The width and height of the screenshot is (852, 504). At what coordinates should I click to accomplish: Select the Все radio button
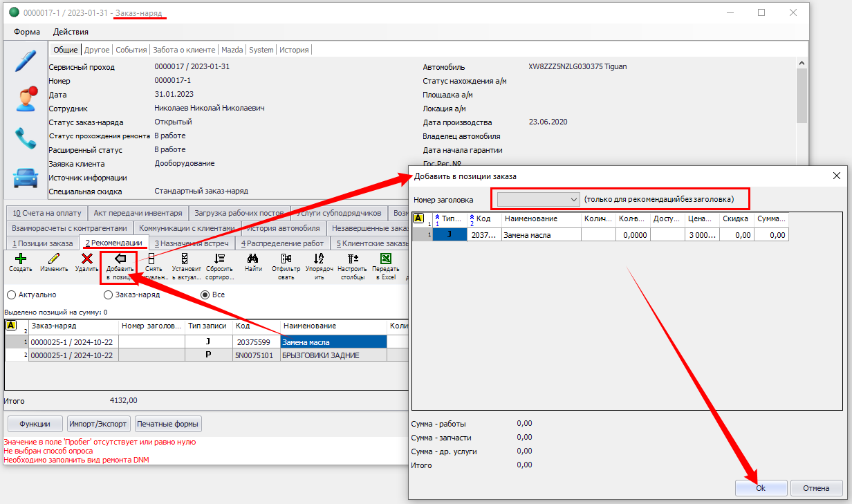[205, 295]
